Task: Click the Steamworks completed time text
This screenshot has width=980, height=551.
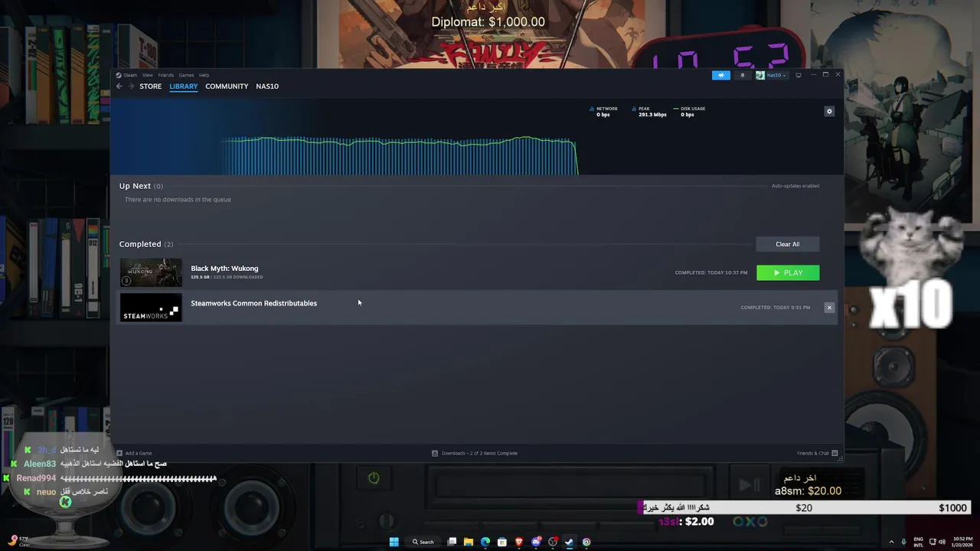Action: coord(776,308)
